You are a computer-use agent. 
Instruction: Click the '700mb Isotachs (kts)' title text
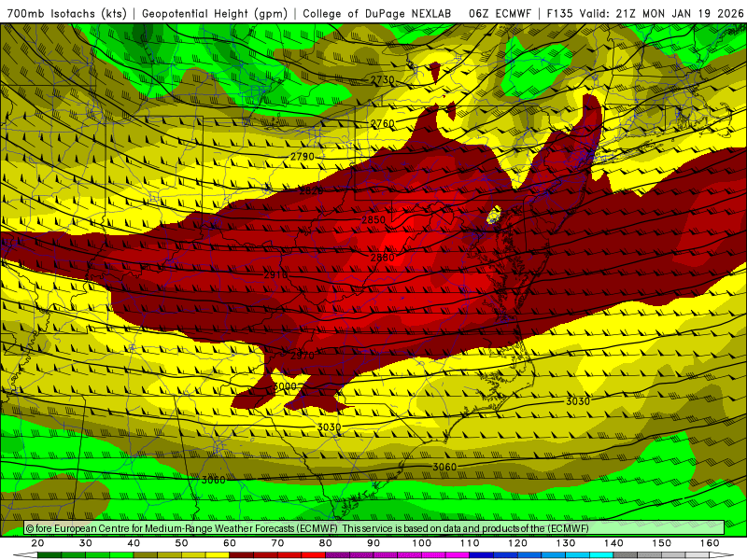(66, 13)
